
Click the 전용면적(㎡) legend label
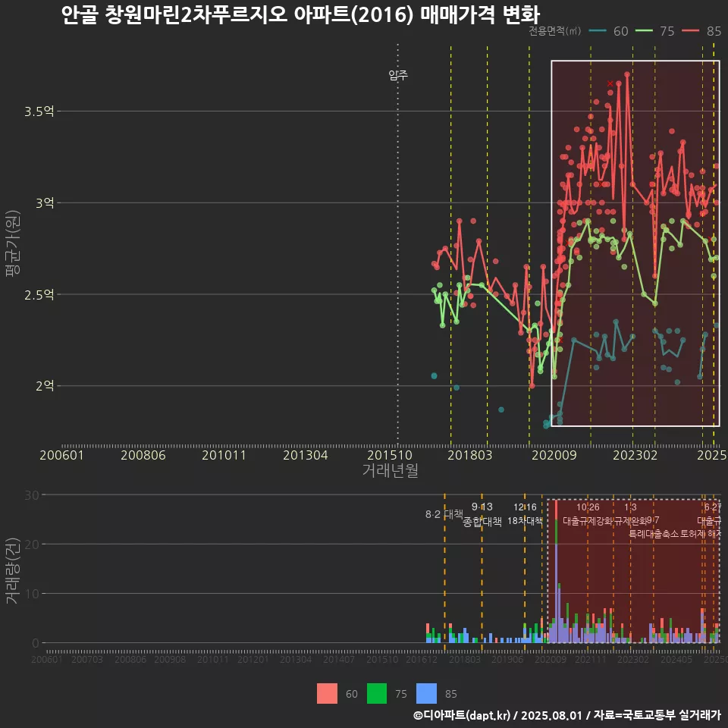pyautogui.click(x=554, y=31)
